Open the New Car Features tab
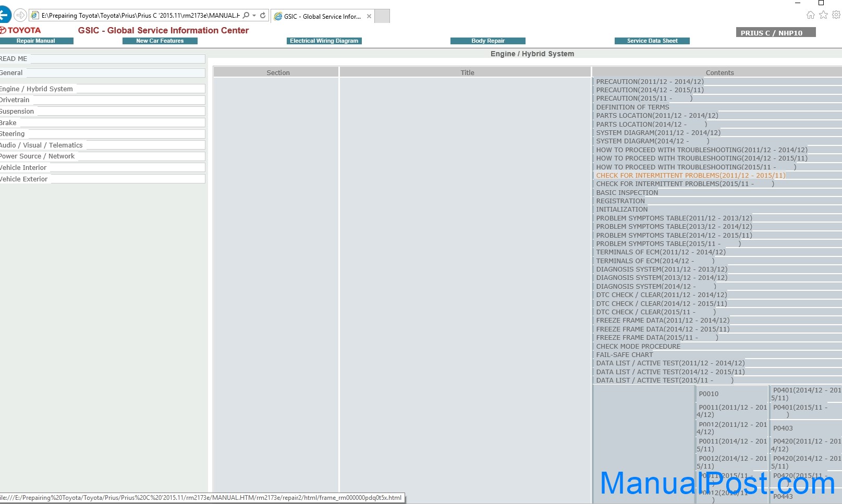The image size is (842, 504). tap(160, 41)
